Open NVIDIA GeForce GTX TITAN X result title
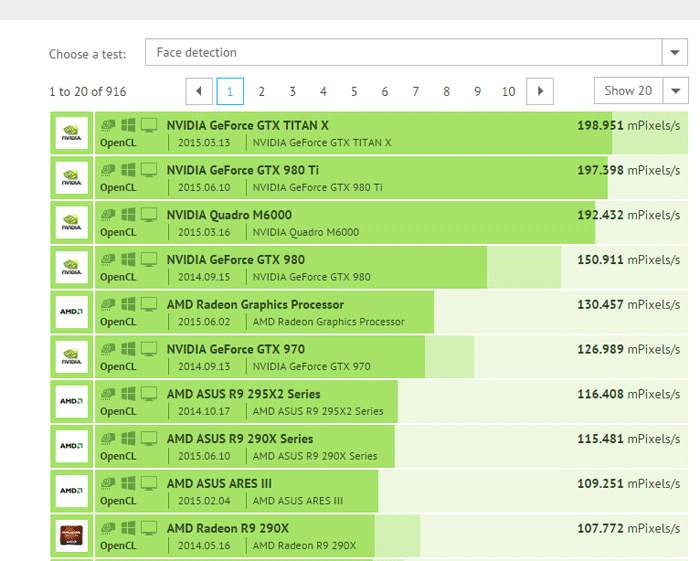The image size is (700, 561). tap(248, 125)
